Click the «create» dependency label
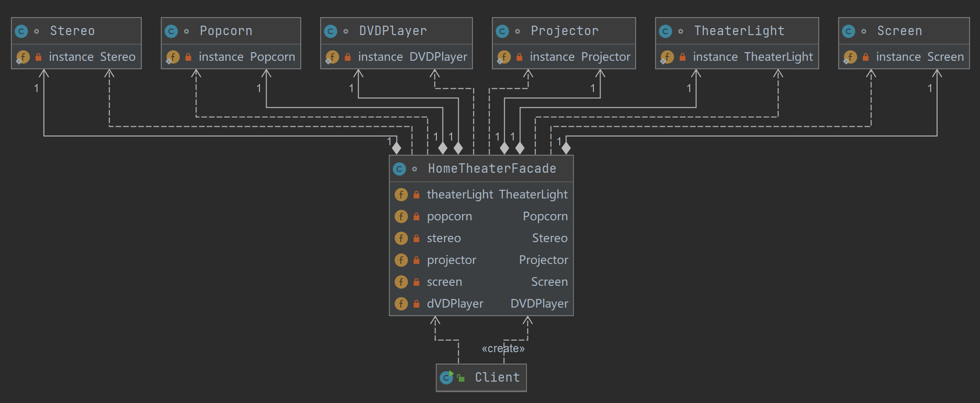Viewport: 980px width, 403px height. click(x=503, y=349)
